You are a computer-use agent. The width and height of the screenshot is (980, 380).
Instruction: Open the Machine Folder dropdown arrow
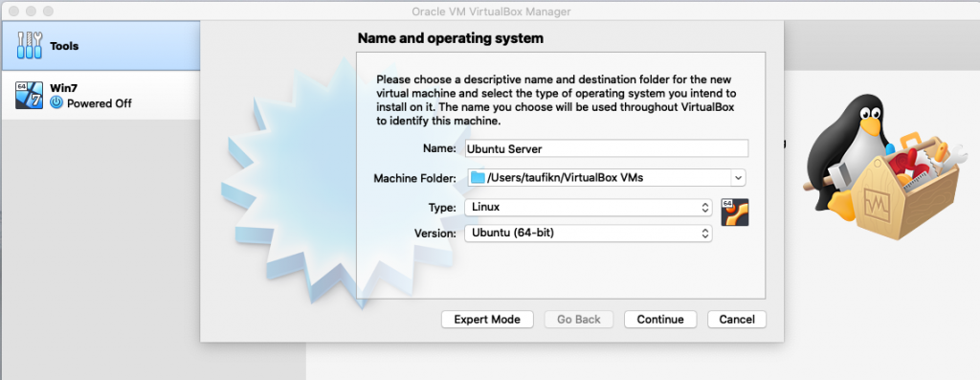(x=738, y=177)
